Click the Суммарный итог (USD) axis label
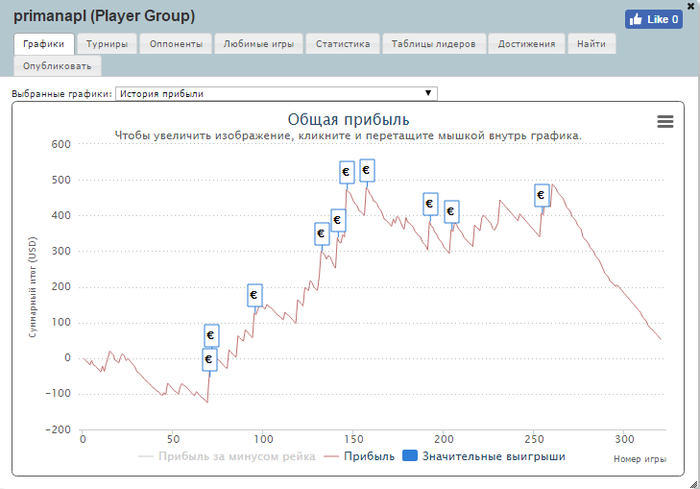The image size is (700, 489). (x=33, y=287)
